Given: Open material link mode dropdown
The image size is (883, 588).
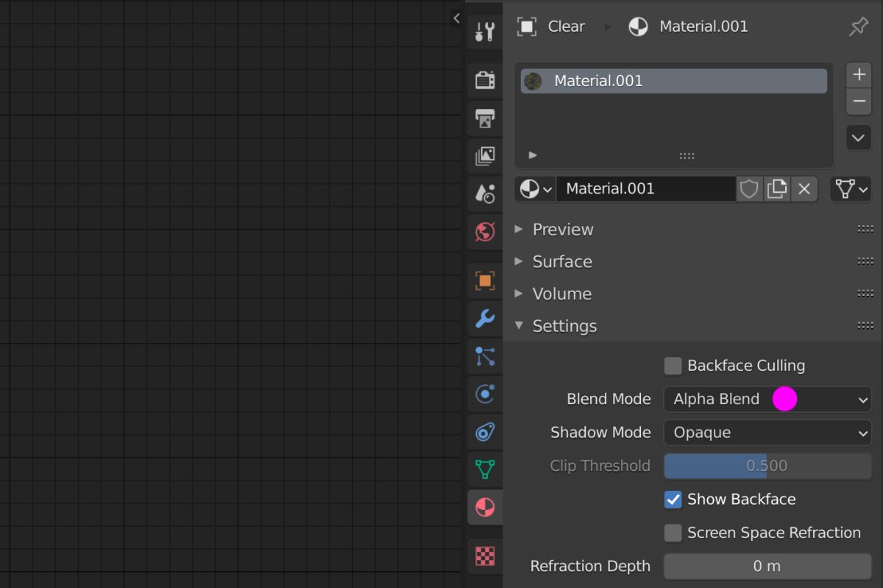Looking at the screenshot, I should (x=851, y=189).
